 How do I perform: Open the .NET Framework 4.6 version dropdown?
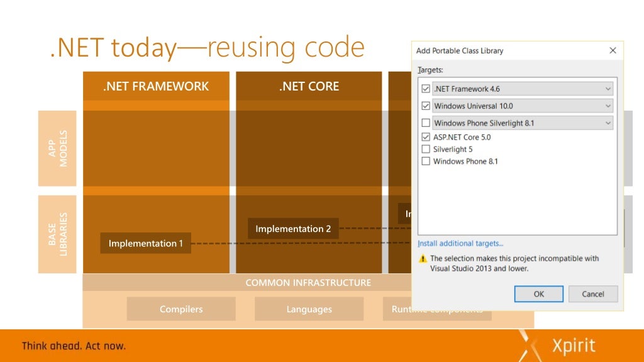pyautogui.click(x=523, y=89)
